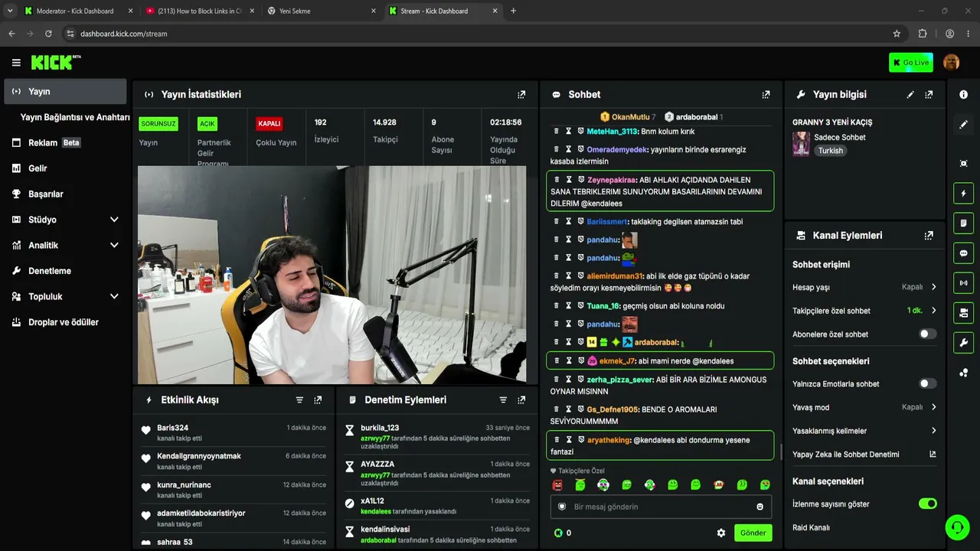Click the Yapay Zeka Sohbet Denetimi external link icon
The width and height of the screenshot is (980, 551).
[933, 455]
